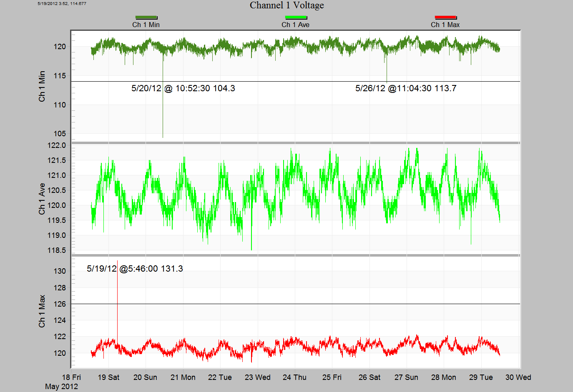
Task: Click the 27 Sun date on time axis
Action: (406, 377)
